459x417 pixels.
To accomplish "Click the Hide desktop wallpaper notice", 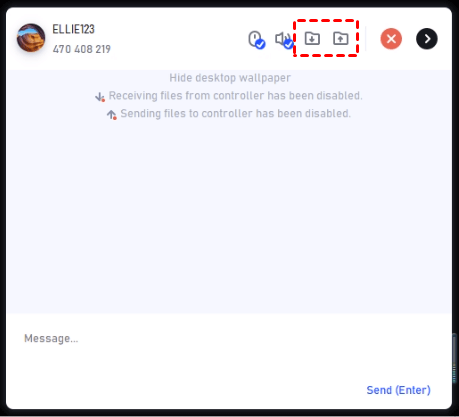I will coord(230,78).
